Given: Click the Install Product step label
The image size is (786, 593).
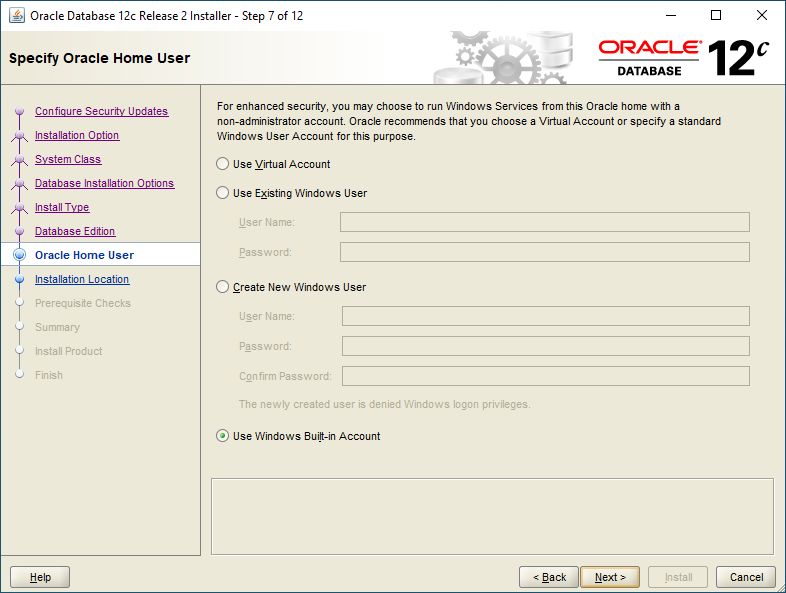Looking at the screenshot, I should click(69, 351).
